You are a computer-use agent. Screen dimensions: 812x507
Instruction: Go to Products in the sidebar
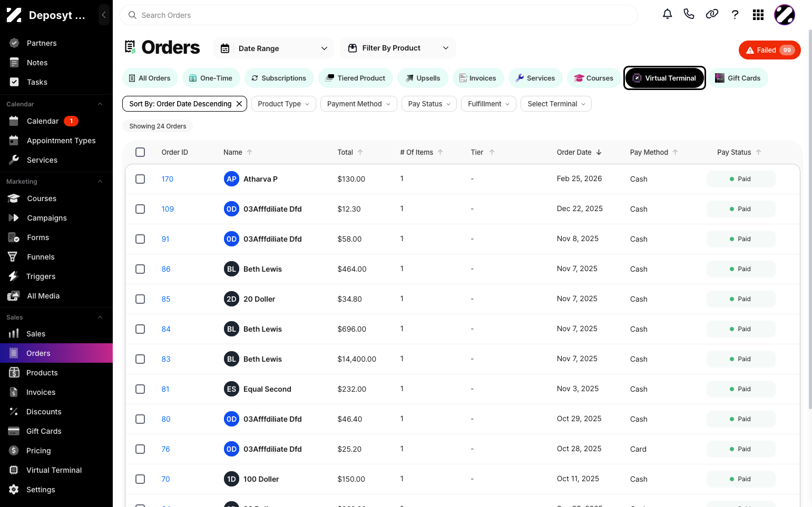(56, 373)
